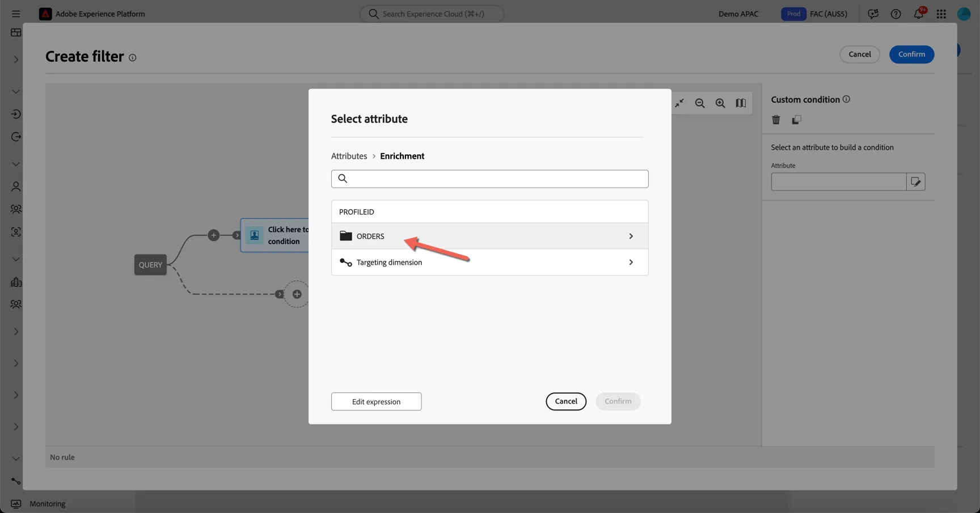This screenshot has height=513, width=980.
Task: Duplicate the custom condition icon
Action: tap(796, 120)
